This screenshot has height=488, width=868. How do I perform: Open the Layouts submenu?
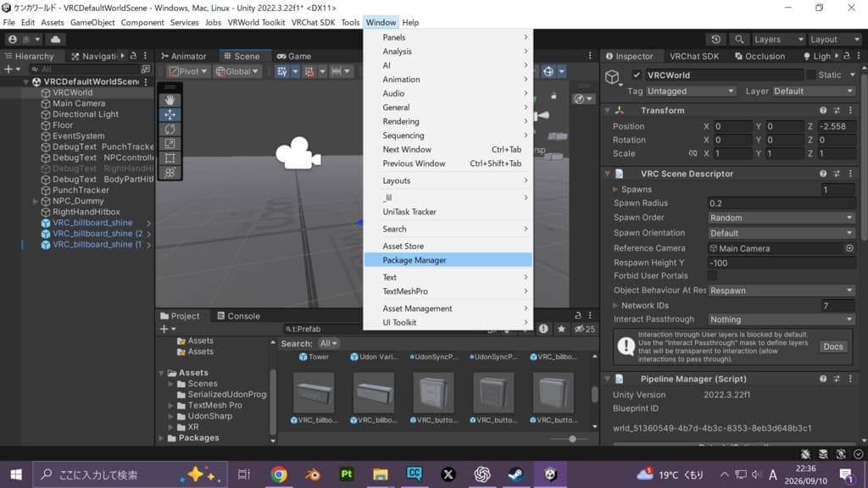coord(448,181)
